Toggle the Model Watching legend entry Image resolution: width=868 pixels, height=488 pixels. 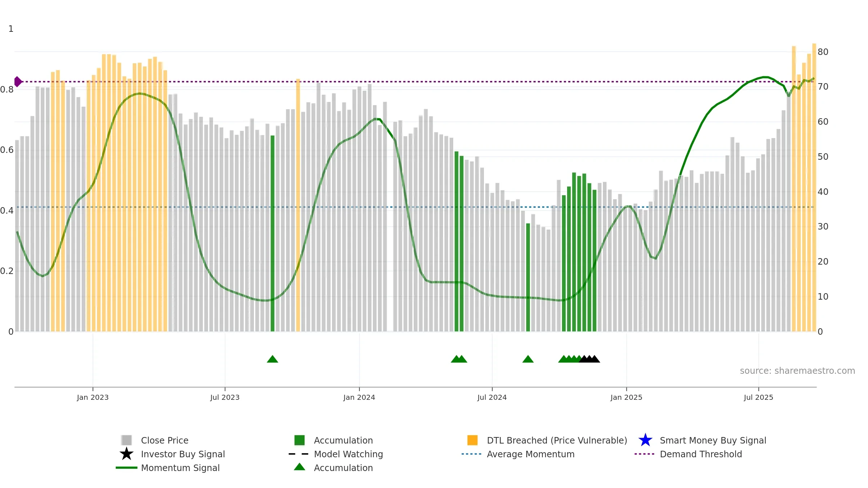(x=348, y=454)
